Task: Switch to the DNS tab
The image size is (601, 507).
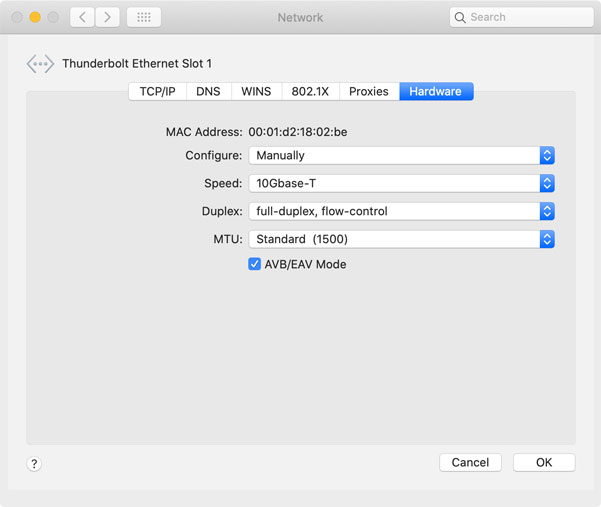Action: click(208, 91)
